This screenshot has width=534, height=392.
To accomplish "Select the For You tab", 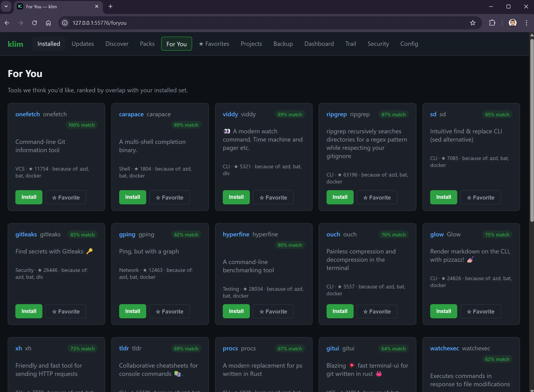I will [177, 44].
